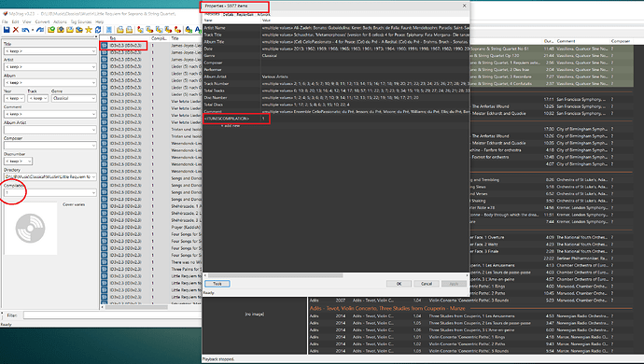
Task: Click the Filter input field
Action: coord(112,315)
